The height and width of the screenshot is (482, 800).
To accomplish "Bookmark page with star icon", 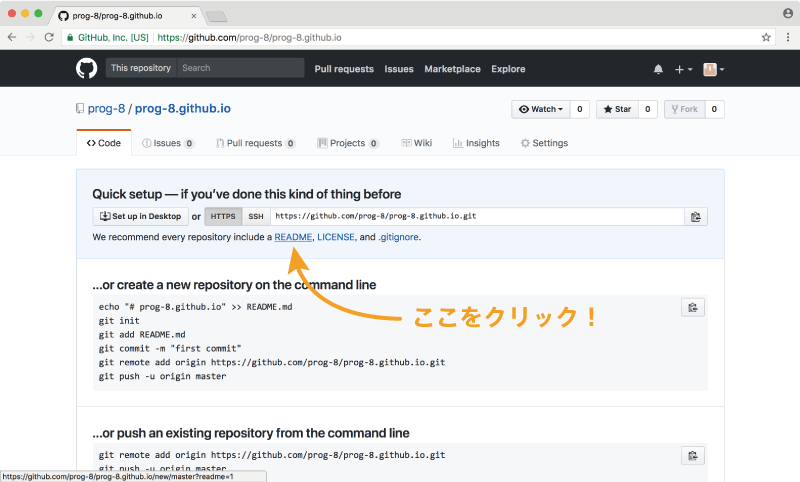I will 766,37.
